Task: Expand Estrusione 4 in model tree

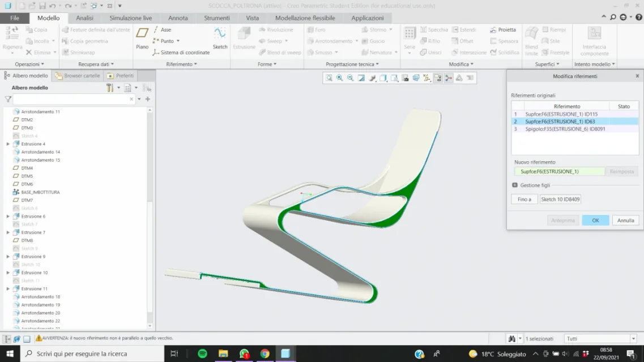Action: click(x=8, y=144)
